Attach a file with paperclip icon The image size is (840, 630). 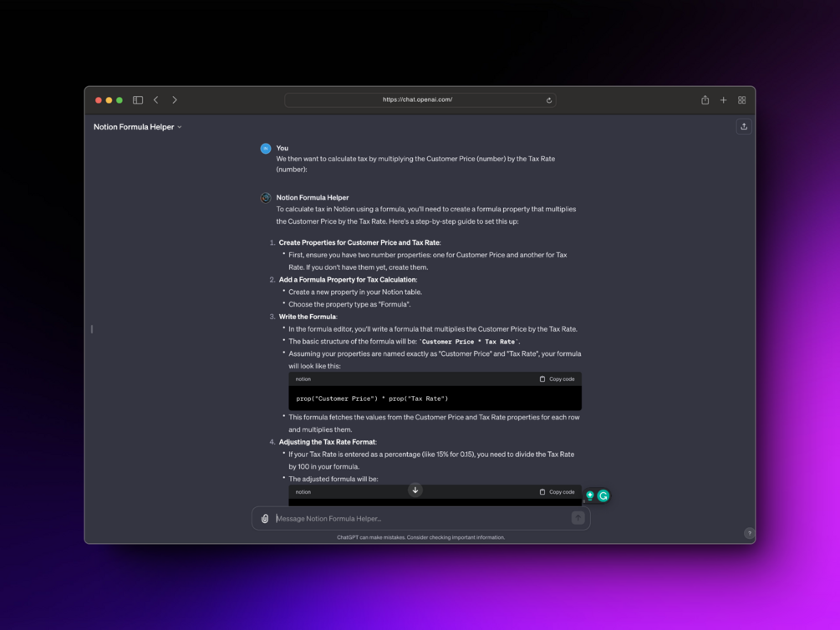coord(265,519)
